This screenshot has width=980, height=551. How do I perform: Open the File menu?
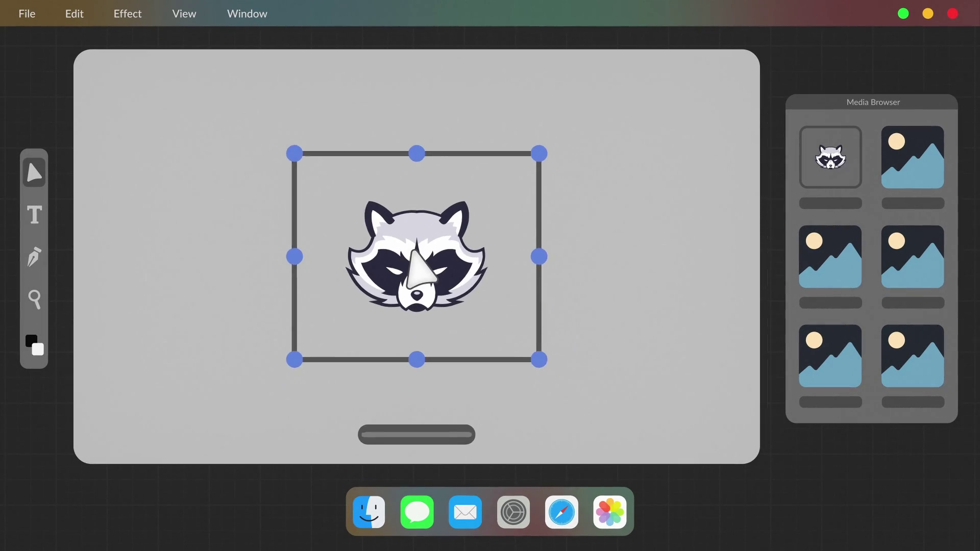click(x=27, y=14)
